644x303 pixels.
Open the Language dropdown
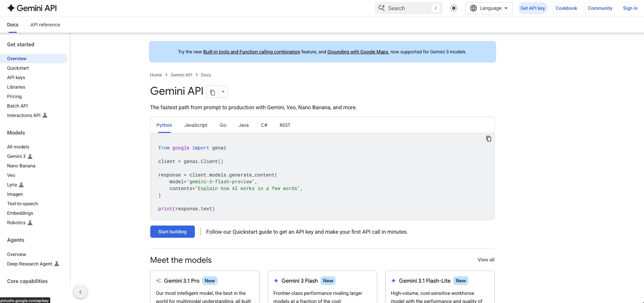pos(489,8)
